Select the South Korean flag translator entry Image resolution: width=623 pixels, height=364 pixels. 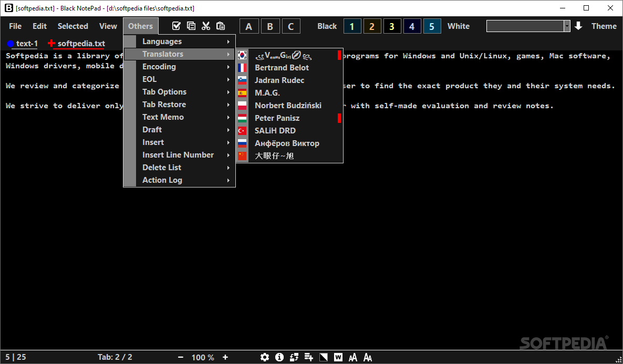pyautogui.click(x=289, y=55)
